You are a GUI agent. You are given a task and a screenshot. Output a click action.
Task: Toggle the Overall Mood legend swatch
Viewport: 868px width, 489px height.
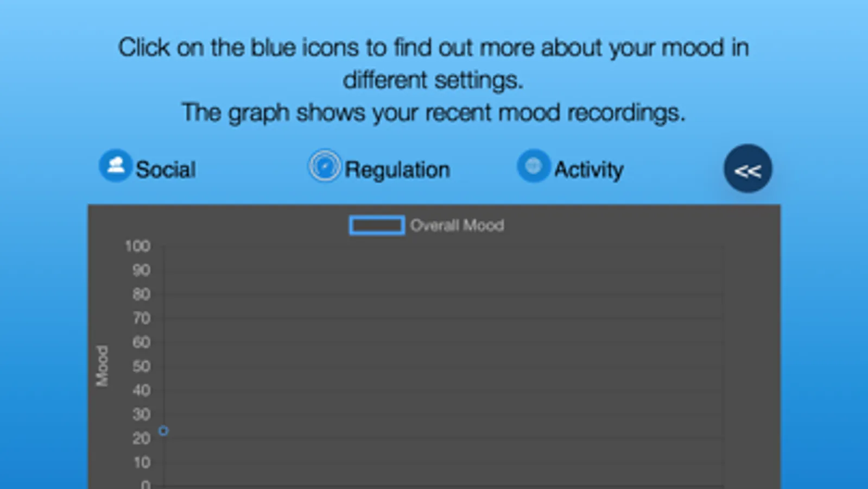pyautogui.click(x=376, y=225)
